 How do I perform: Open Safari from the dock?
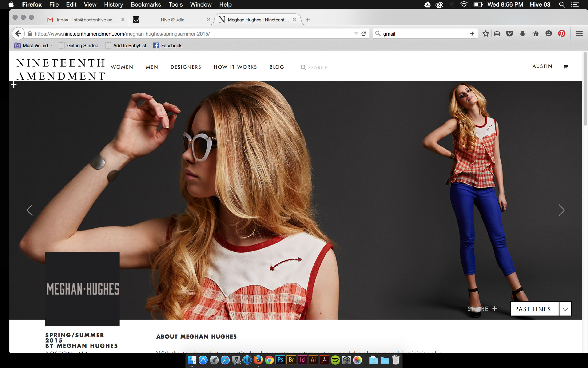tap(225, 360)
